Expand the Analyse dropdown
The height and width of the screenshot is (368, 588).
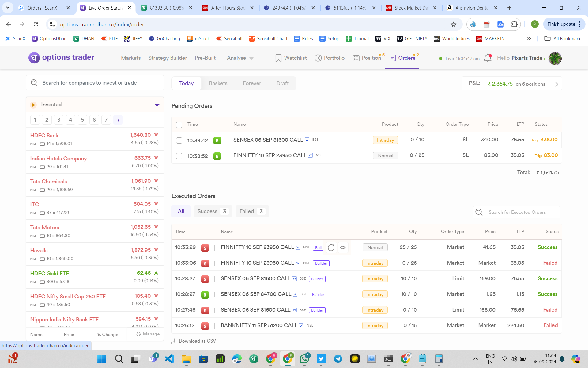(240, 58)
